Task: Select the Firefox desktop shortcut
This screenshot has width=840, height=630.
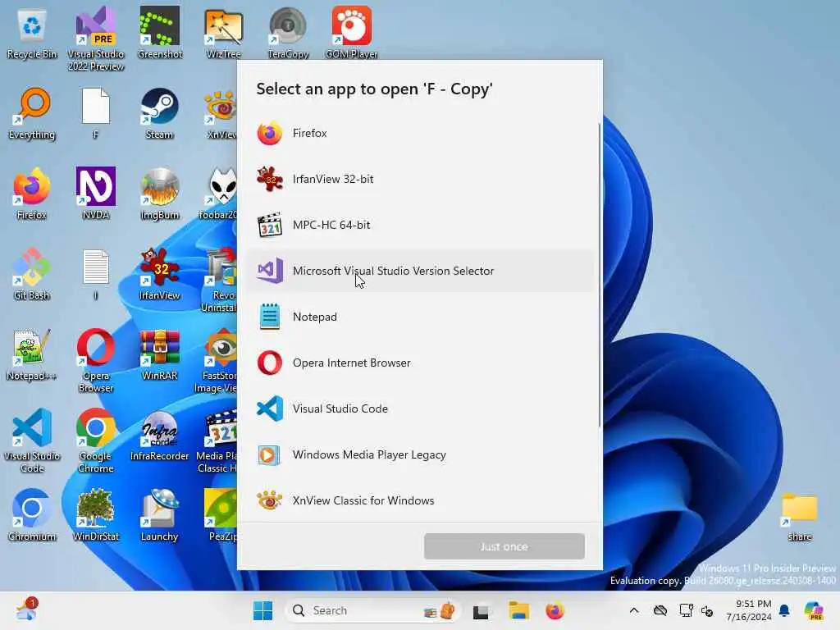Action: pyautogui.click(x=32, y=194)
